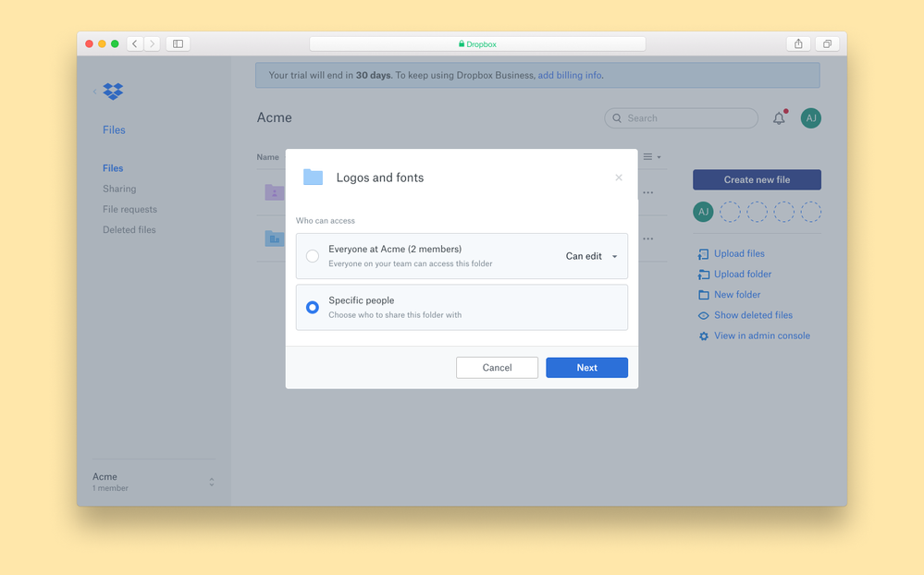
Task: Click the Dropbox logo in the sidebar
Action: point(112,91)
